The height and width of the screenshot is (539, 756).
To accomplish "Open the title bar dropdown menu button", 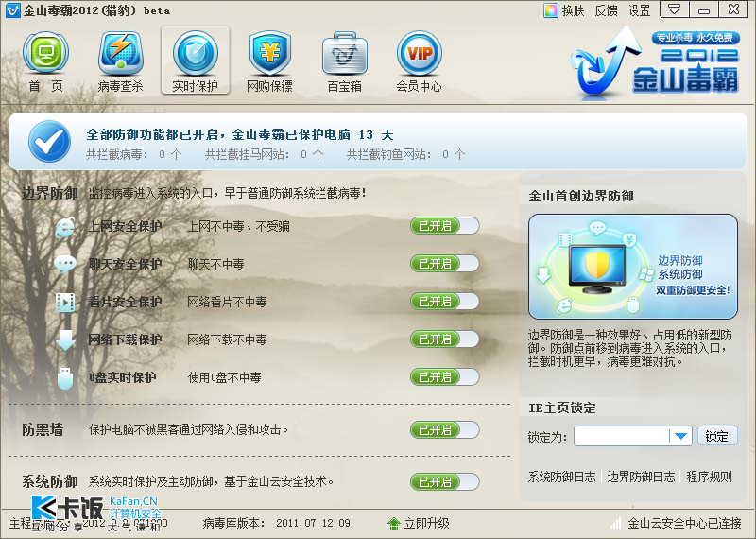I will 674,9.
